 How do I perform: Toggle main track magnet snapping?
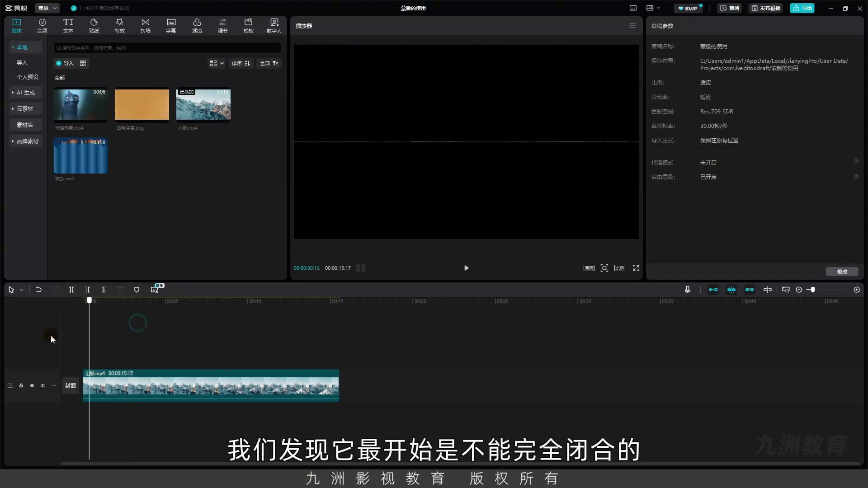[x=713, y=290]
